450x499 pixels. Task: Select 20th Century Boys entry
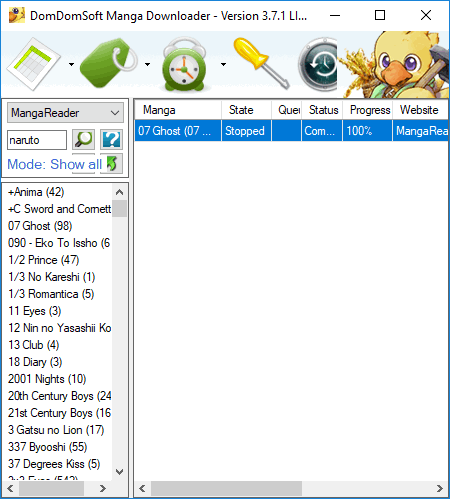coord(60,396)
